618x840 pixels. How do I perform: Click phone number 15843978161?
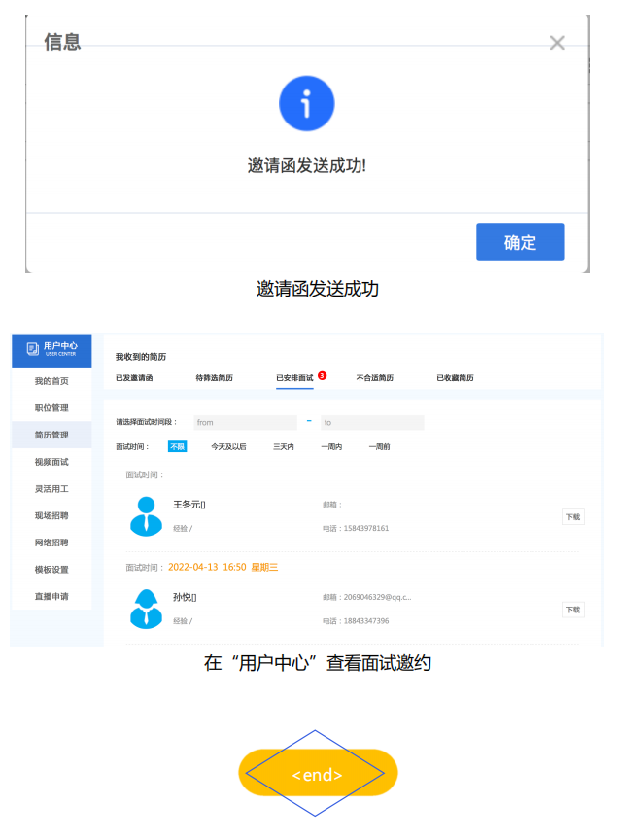click(366, 528)
